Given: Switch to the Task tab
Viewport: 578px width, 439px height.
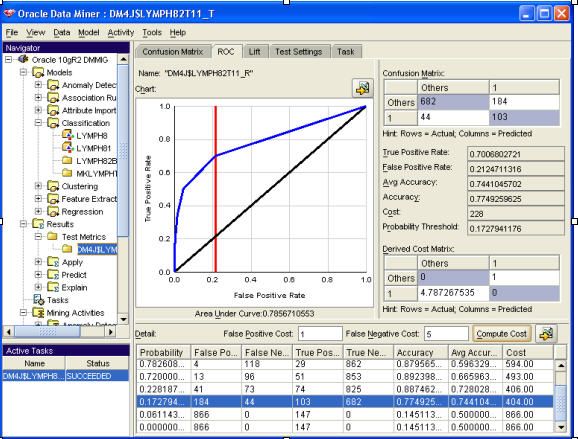Looking at the screenshot, I should click(346, 52).
